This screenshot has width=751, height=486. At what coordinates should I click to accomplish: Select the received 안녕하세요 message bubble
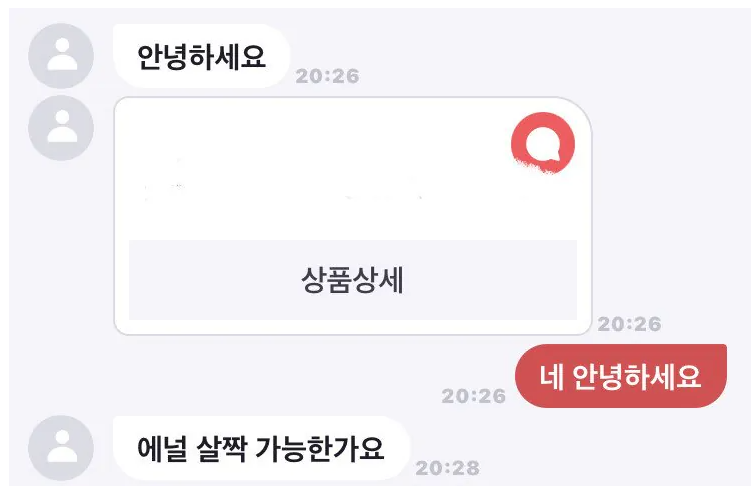coord(202,56)
